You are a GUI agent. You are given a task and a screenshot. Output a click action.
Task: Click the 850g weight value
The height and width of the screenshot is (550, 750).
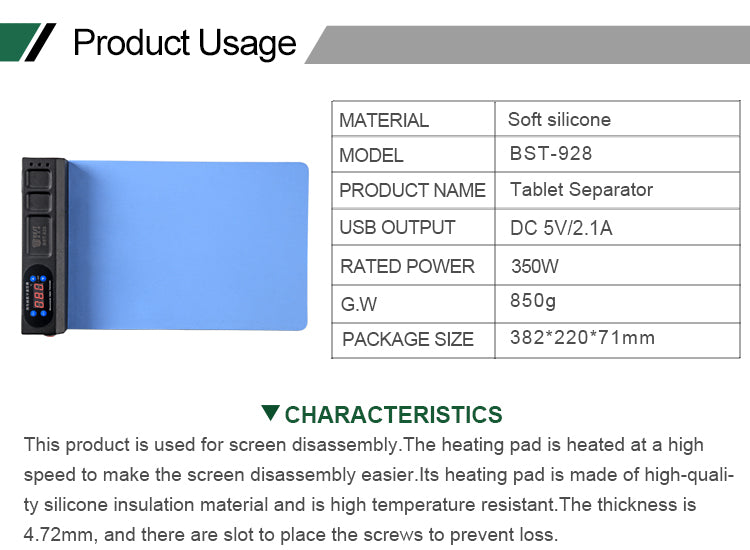pos(533,301)
